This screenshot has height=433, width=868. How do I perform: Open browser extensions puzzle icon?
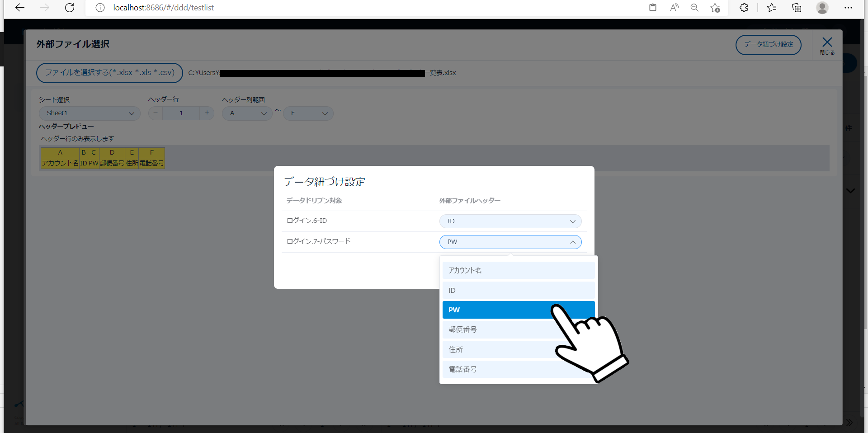[x=744, y=8]
